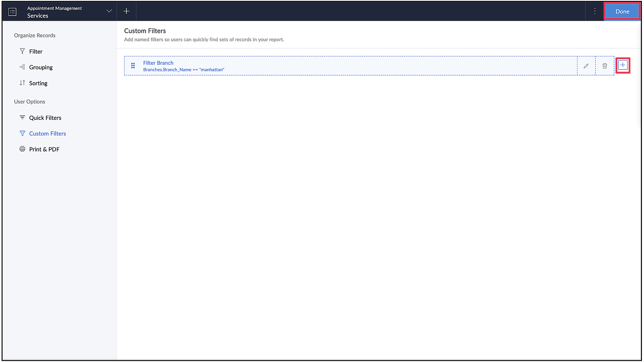Screen dimensions: 644x362
Task: Click the Filter Branch name link
Action: point(158,63)
